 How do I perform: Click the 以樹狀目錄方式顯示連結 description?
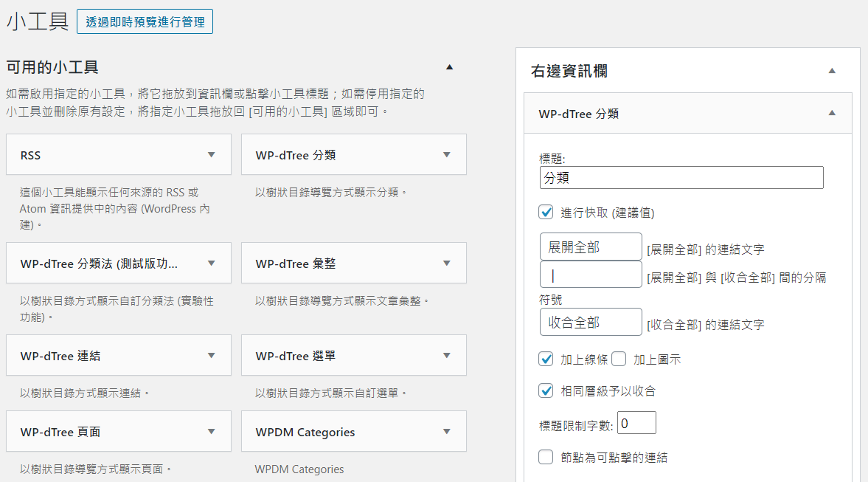(x=85, y=393)
